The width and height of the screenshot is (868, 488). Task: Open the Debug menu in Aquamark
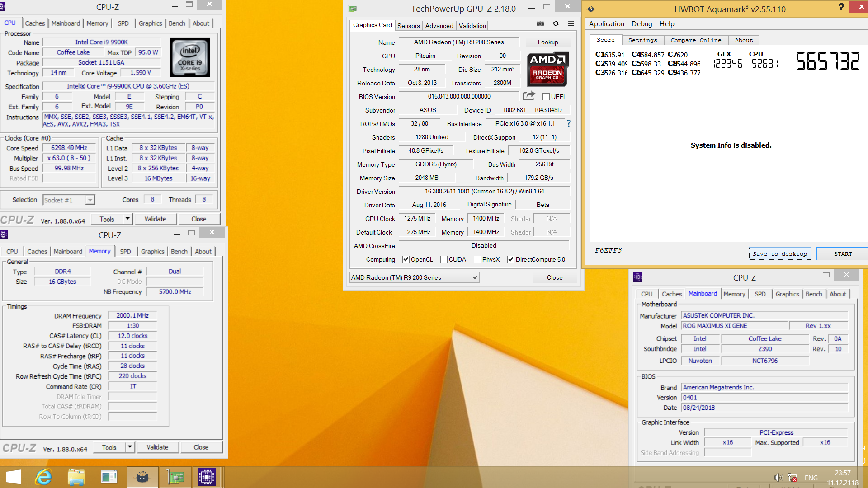[x=642, y=24]
